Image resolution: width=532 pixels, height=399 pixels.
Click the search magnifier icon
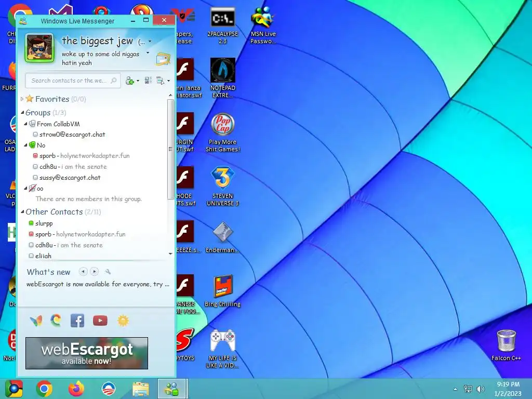tap(114, 81)
